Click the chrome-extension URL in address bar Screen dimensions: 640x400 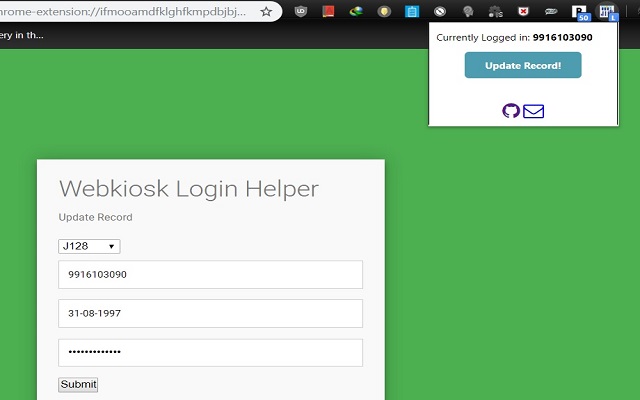[122, 11]
